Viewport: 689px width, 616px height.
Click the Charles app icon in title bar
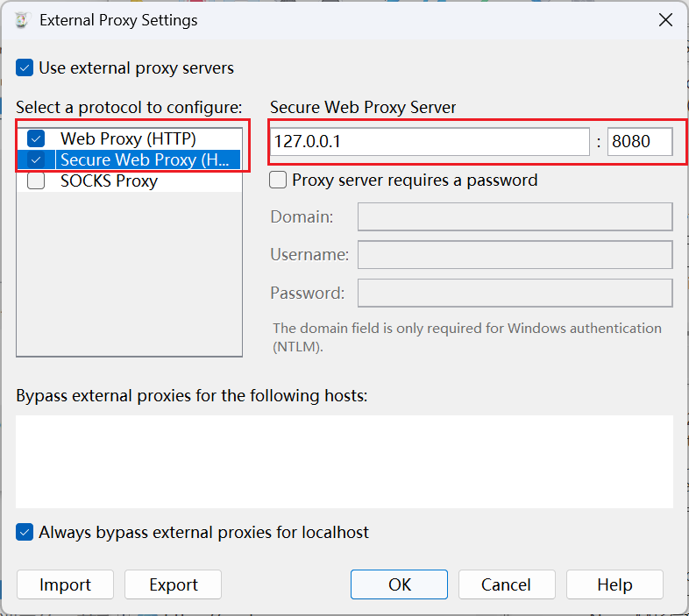22,20
